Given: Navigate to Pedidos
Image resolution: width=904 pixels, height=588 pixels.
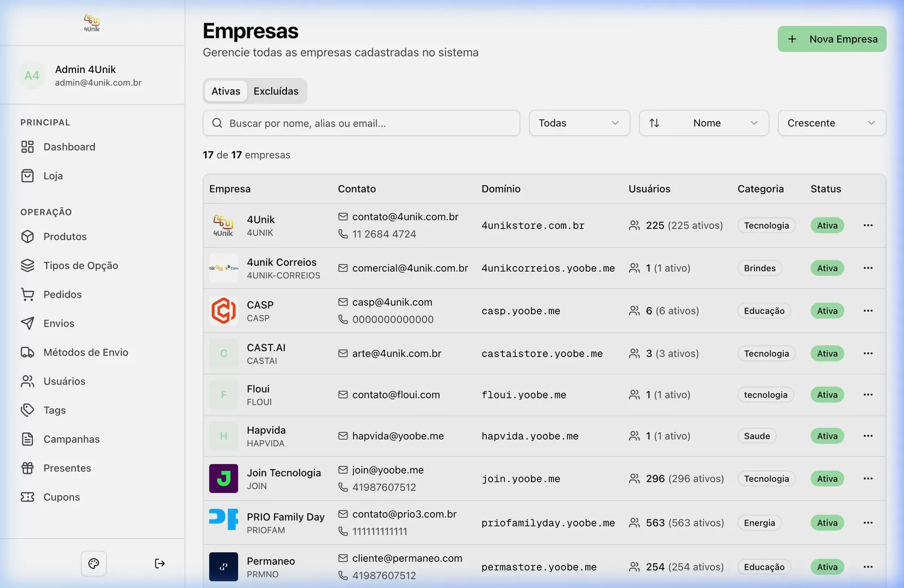Looking at the screenshot, I should click(x=63, y=294).
